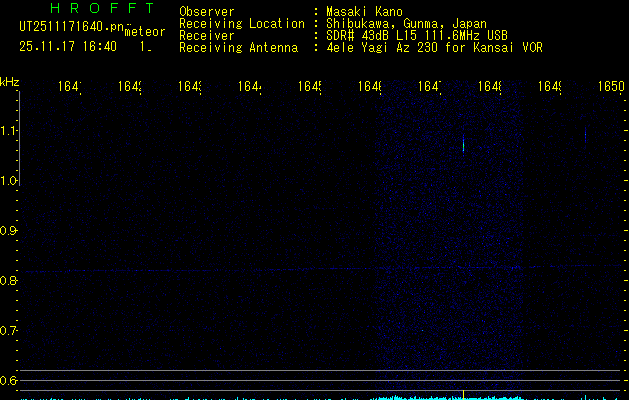
Task: Click the meteor count "1." beside the timestamp
Action: (145, 47)
